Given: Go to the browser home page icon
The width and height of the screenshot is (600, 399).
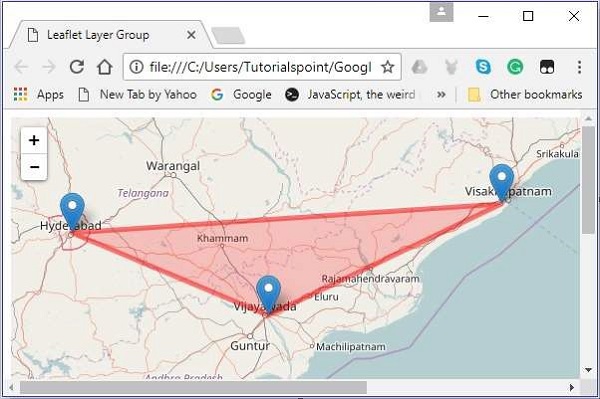Looking at the screenshot, I should coord(104,67).
